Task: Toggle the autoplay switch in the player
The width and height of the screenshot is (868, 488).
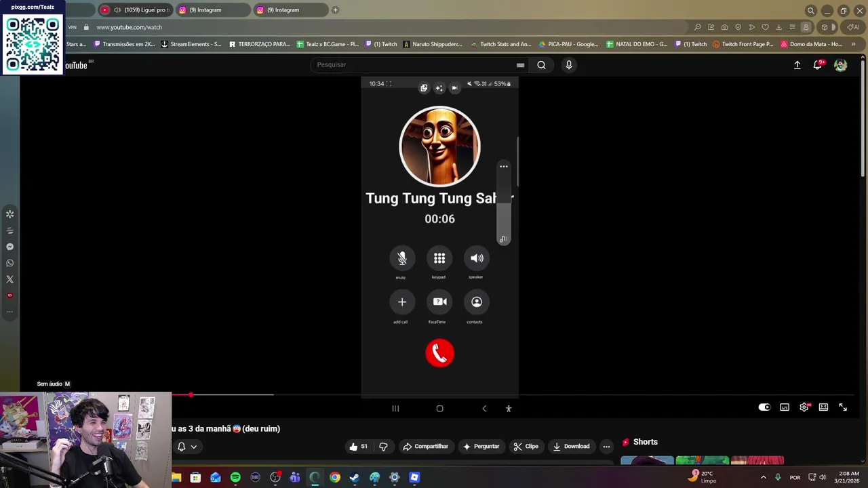Action: click(x=764, y=407)
